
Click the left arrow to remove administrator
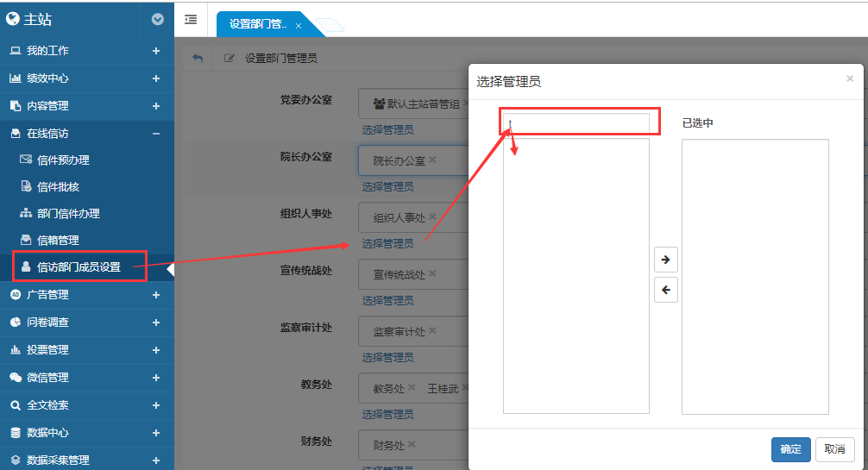pyautogui.click(x=665, y=290)
